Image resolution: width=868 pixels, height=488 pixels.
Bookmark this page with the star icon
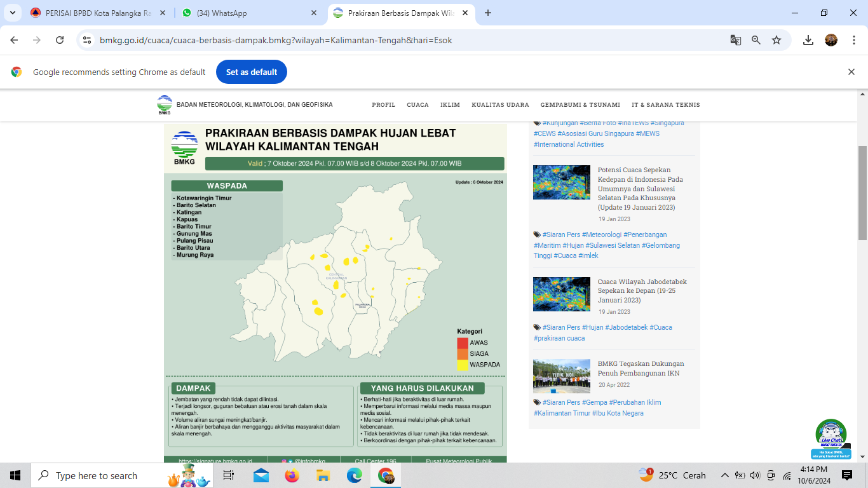(776, 40)
